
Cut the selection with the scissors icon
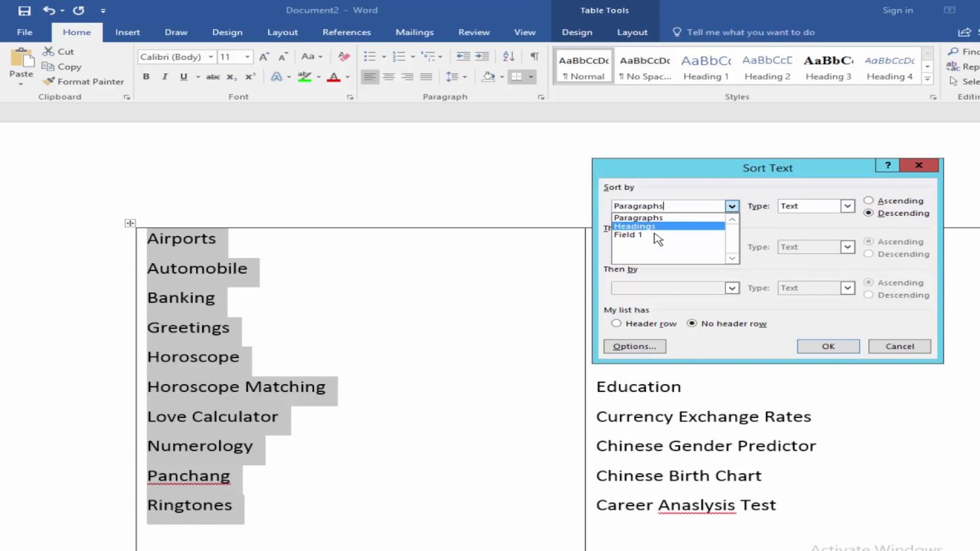click(58, 51)
